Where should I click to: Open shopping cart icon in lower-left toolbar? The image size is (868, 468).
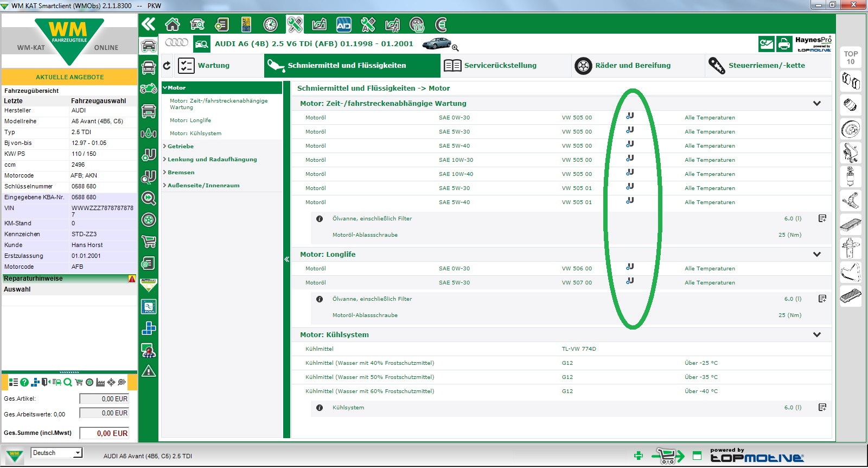pos(79,382)
